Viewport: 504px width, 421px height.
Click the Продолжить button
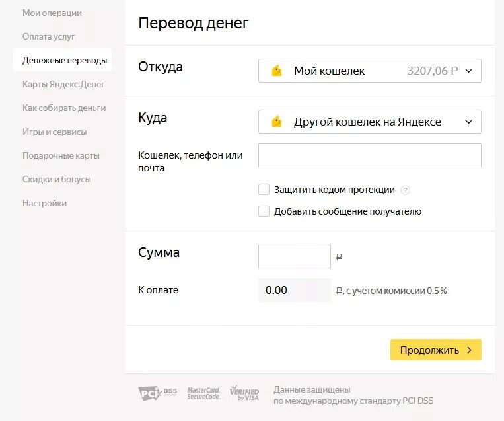pos(436,350)
